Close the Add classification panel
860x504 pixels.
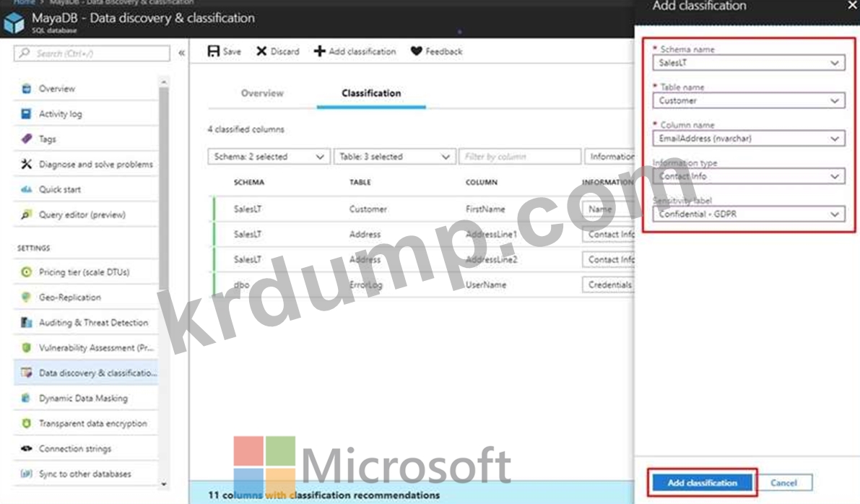point(852,5)
